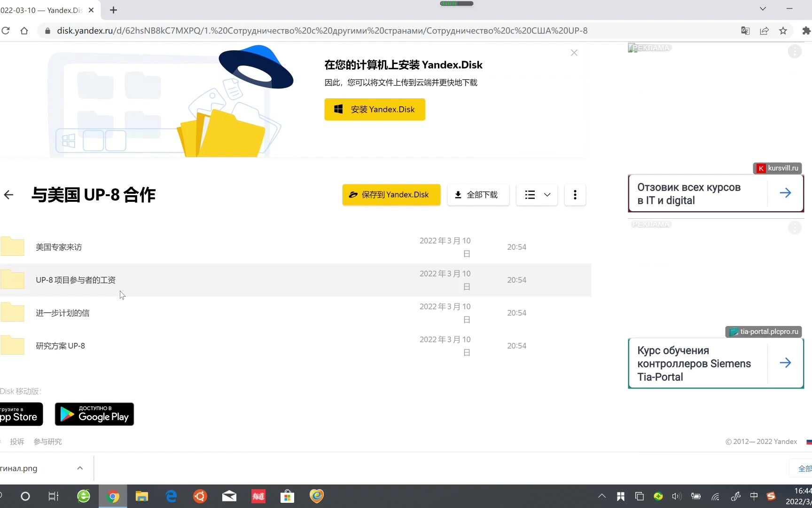The image size is (812, 508).
Task: Click folder icon of 研究方案 UP-8 row
Action: coord(12,345)
